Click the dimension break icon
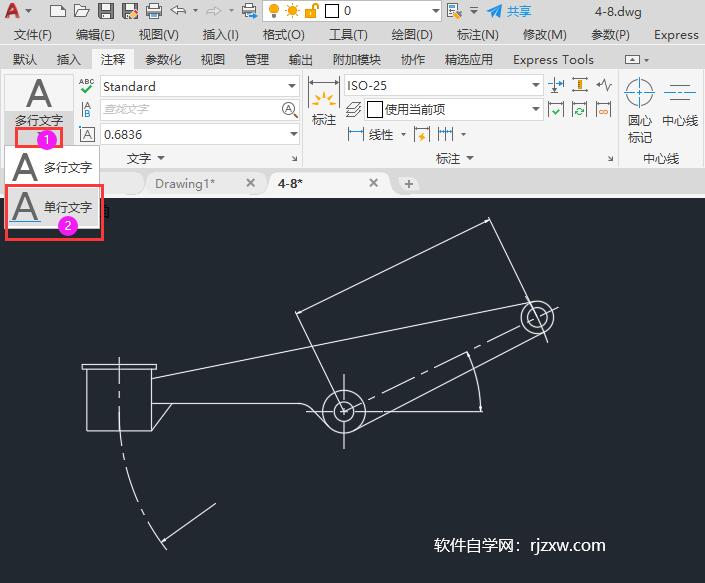This screenshot has width=705, height=583. coord(556,85)
